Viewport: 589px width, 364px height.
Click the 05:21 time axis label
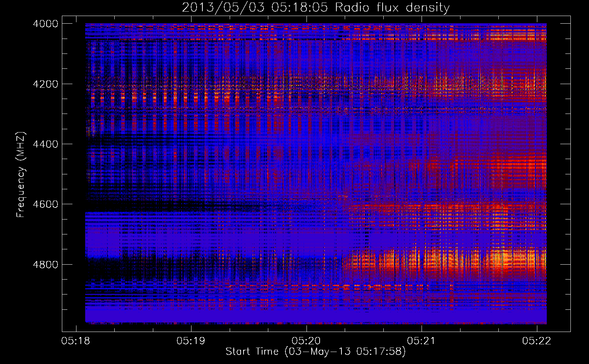click(x=421, y=341)
